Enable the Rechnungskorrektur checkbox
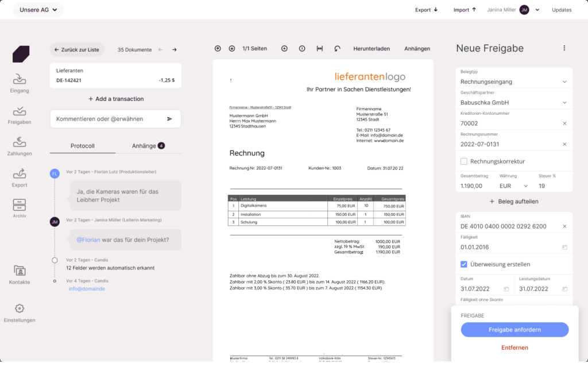Screen dimensions: 588x375 tap(464, 161)
